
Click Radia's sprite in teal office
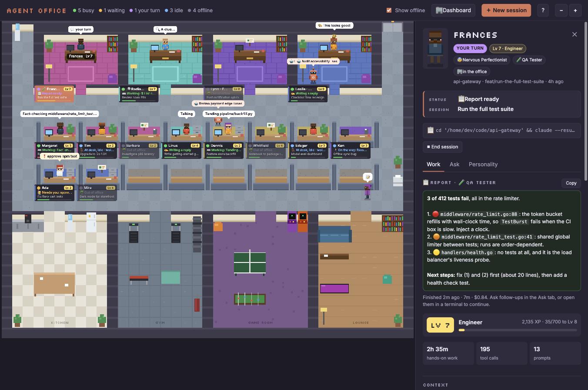(165, 44)
